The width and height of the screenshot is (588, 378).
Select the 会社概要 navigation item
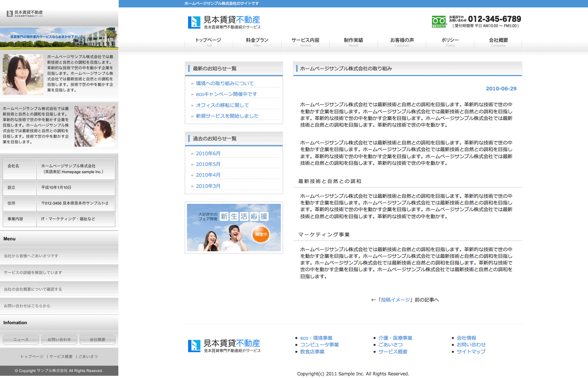[498, 42]
